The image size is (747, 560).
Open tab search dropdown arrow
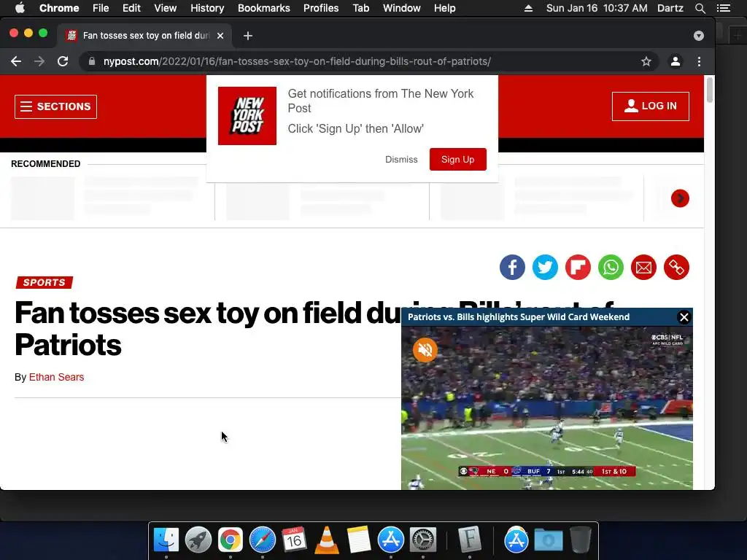pyautogui.click(x=699, y=36)
